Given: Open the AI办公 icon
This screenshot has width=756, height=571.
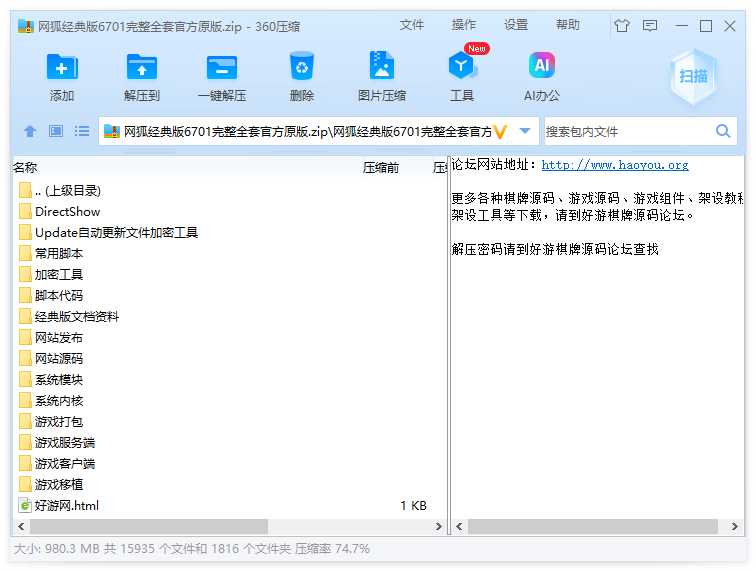Looking at the screenshot, I should click(542, 65).
